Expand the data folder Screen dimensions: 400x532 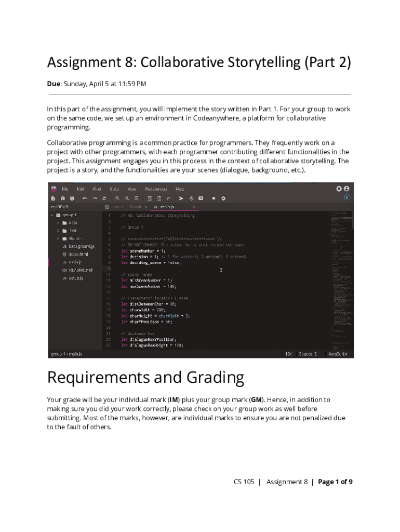[58, 223]
